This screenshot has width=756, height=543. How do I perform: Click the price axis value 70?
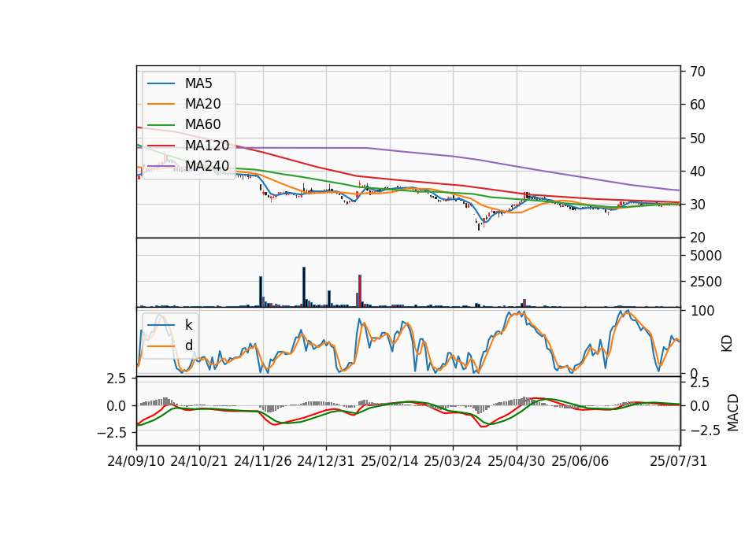pyautogui.click(x=697, y=72)
